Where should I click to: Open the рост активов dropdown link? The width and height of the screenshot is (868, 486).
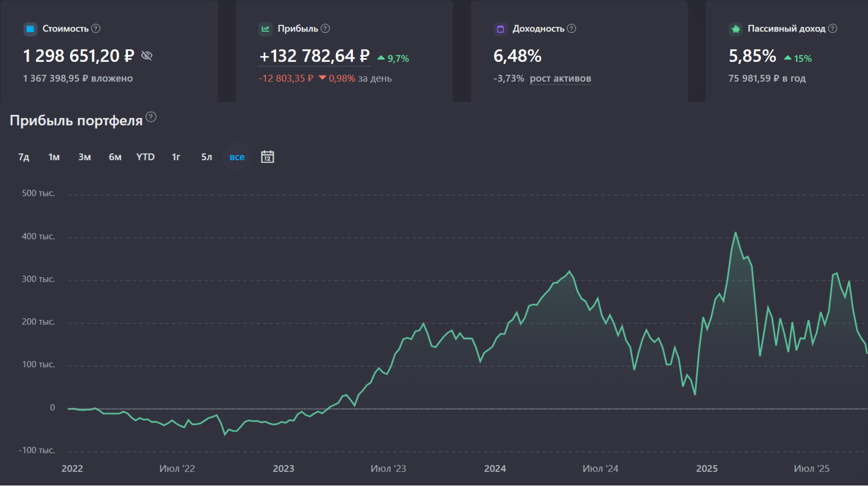tap(560, 79)
